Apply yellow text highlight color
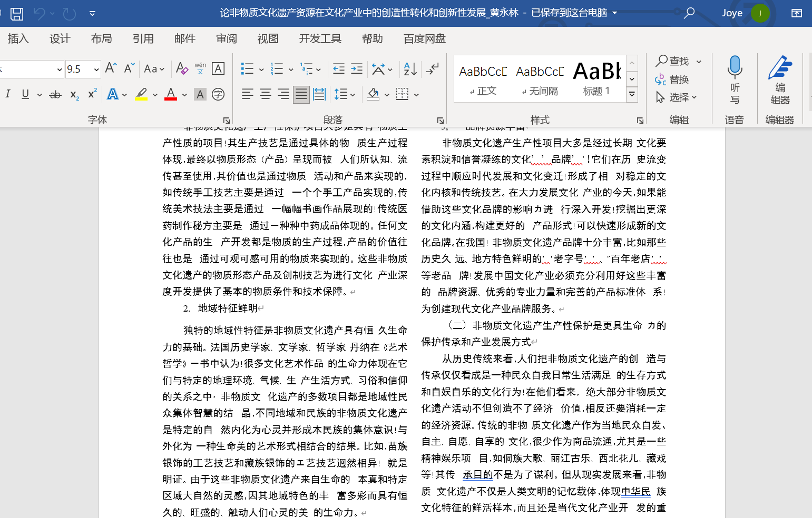Screen dimensions: 812x518 [141, 94]
